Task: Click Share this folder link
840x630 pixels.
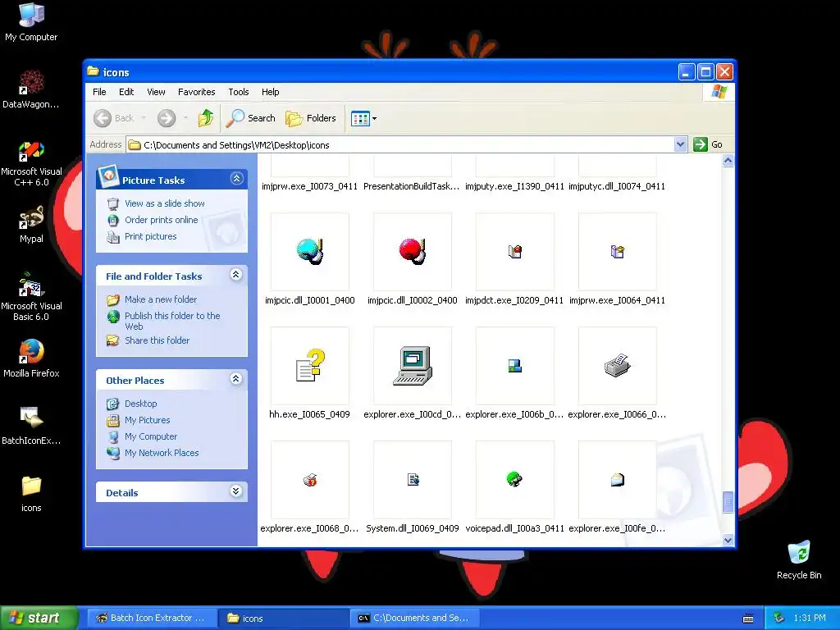Action: click(x=157, y=340)
